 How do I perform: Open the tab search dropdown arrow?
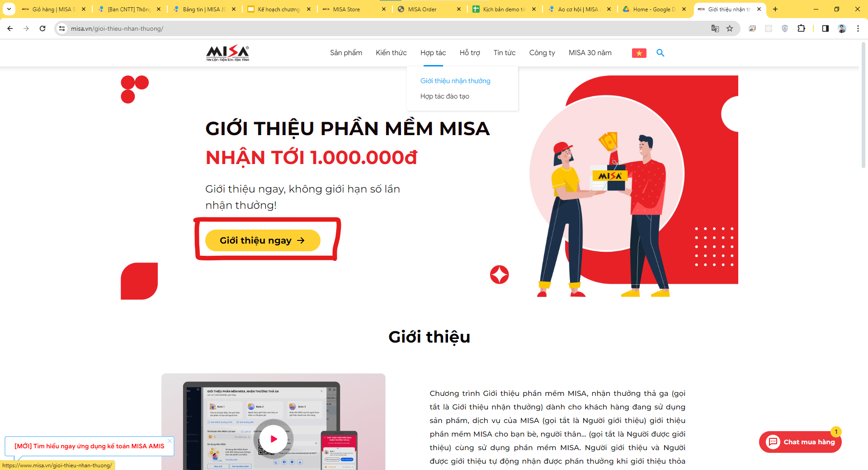point(9,9)
